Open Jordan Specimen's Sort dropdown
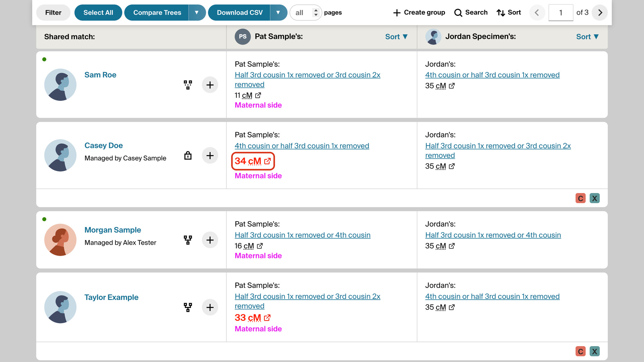Image resolution: width=644 pixels, height=362 pixels. [588, 37]
